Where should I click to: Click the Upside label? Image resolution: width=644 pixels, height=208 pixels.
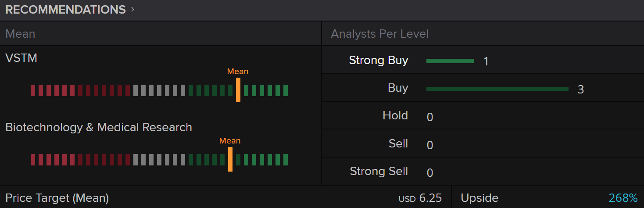pyautogui.click(x=479, y=198)
